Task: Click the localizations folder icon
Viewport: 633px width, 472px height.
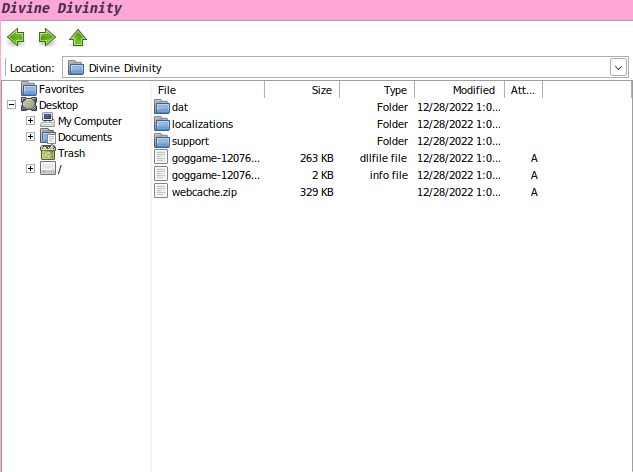Action: click(162, 124)
